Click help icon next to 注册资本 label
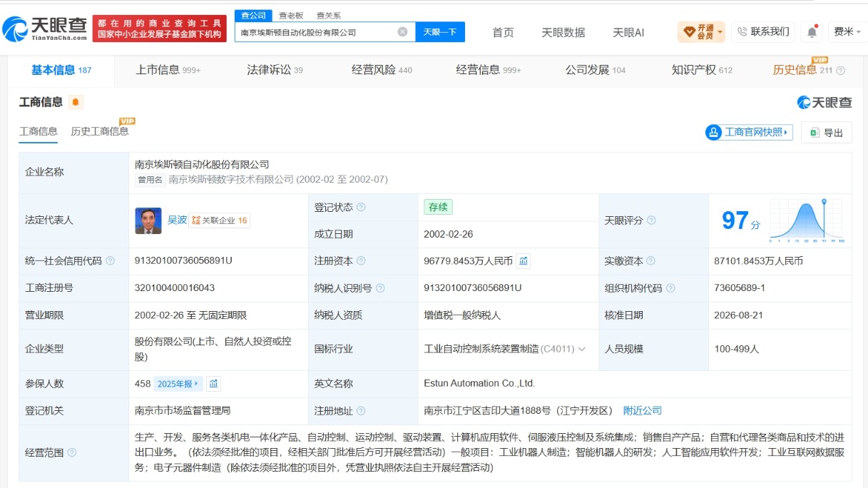Image resolution: width=868 pixels, height=488 pixels. click(x=361, y=261)
